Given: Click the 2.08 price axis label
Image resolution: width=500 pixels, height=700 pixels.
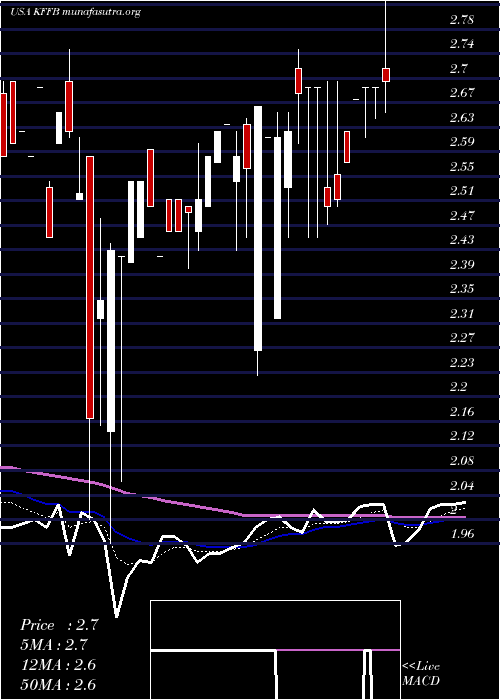Looking at the screenshot, I should (x=462, y=460).
